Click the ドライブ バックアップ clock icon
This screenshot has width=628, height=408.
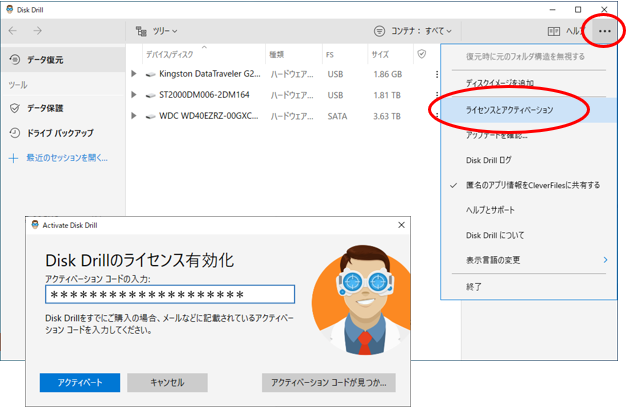click(15, 133)
